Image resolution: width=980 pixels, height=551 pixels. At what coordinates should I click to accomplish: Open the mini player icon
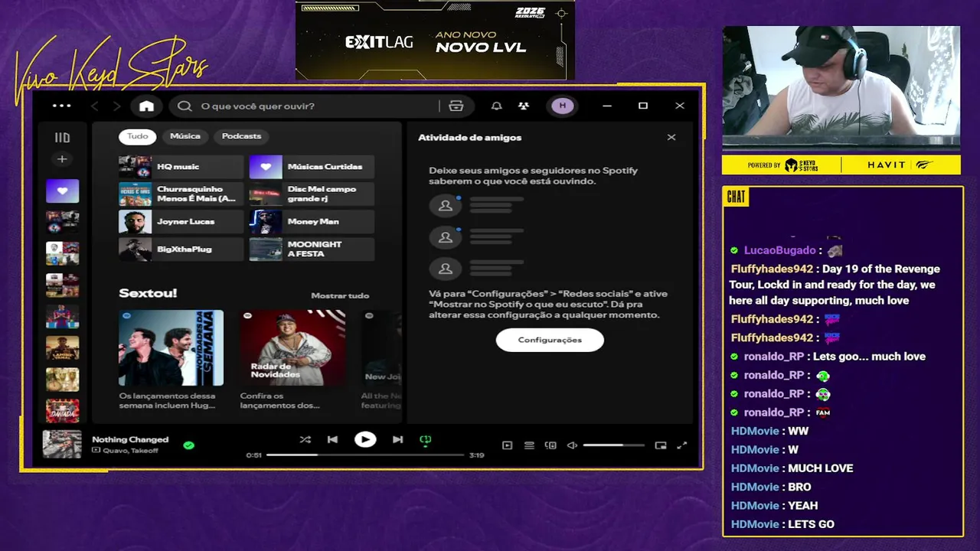click(x=661, y=445)
